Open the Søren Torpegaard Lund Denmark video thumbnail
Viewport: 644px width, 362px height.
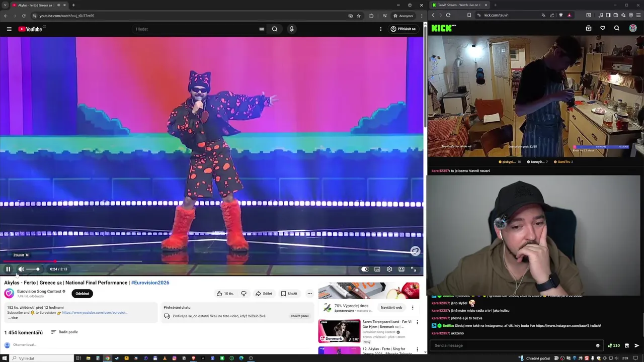click(x=339, y=331)
